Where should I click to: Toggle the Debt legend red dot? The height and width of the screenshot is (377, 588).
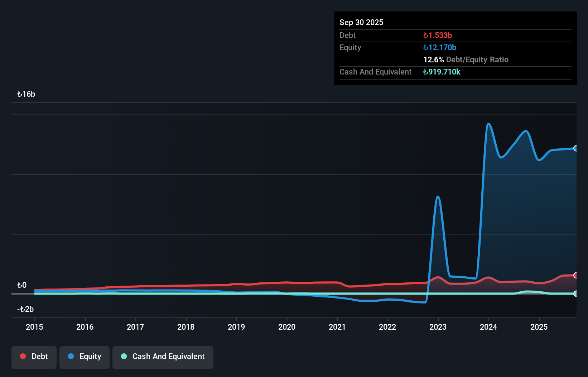(23, 356)
